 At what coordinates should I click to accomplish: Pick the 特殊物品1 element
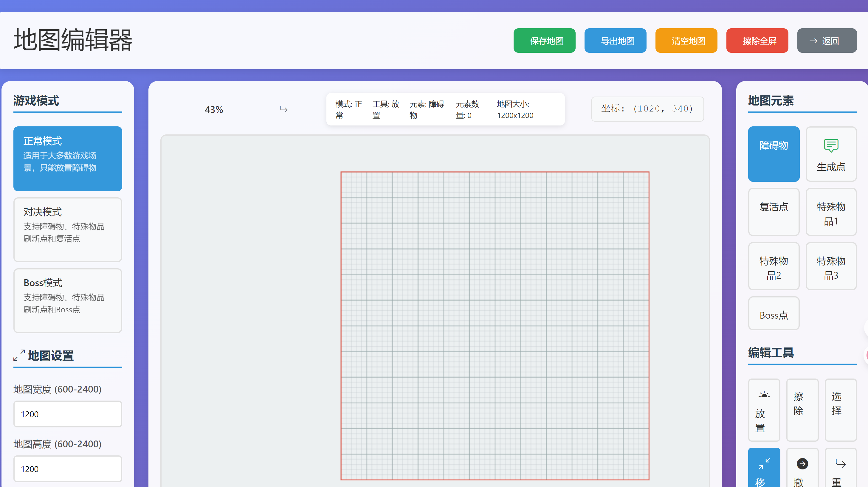click(x=831, y=212)
